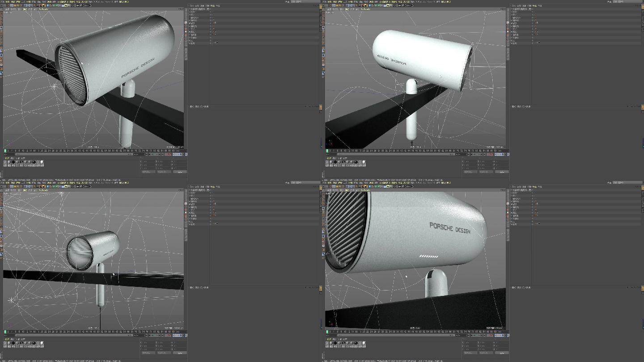Viewport: 644px width, 362px height.
Task: Click the green frame 0 marker, top-left timeline
Action: 5,151
